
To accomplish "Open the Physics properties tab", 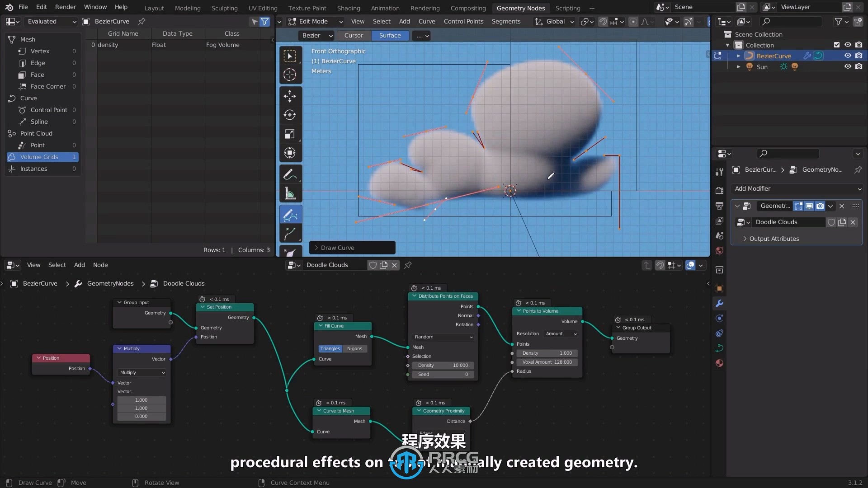I will coord(719,333).
